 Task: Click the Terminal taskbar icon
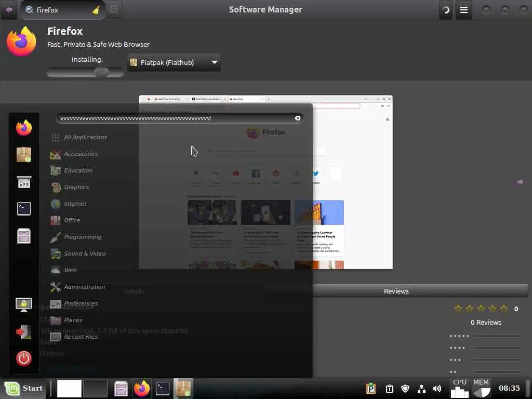(x=163, y=389)
